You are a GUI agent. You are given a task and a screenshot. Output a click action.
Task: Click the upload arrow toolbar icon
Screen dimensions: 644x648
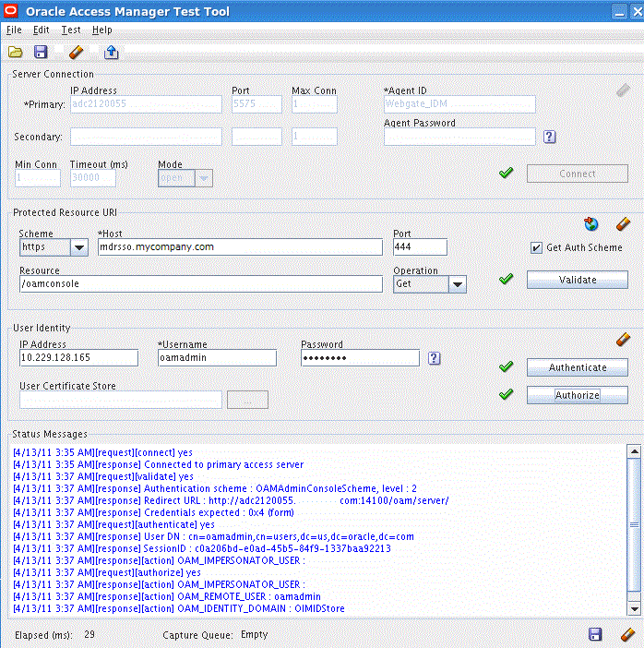(111, 52)
